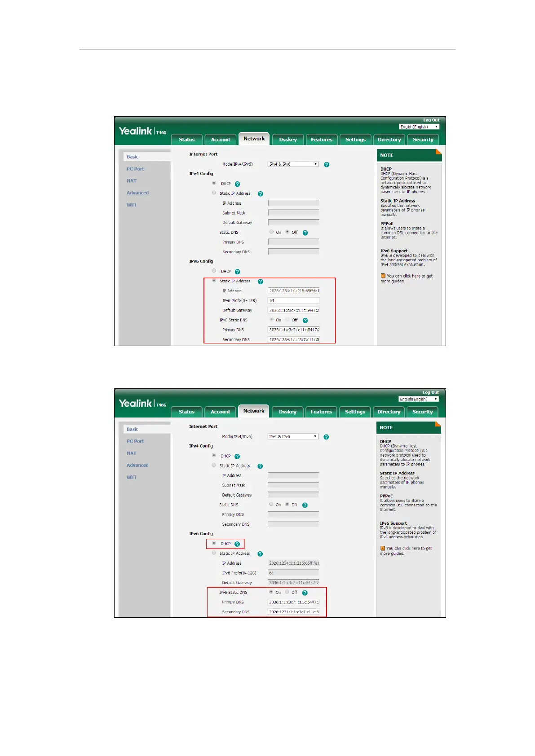Turn IPv4 Static DNS On in upper screenshot
Image resolution: width=535 pixels, height=756 pixels.
point(271,232)
